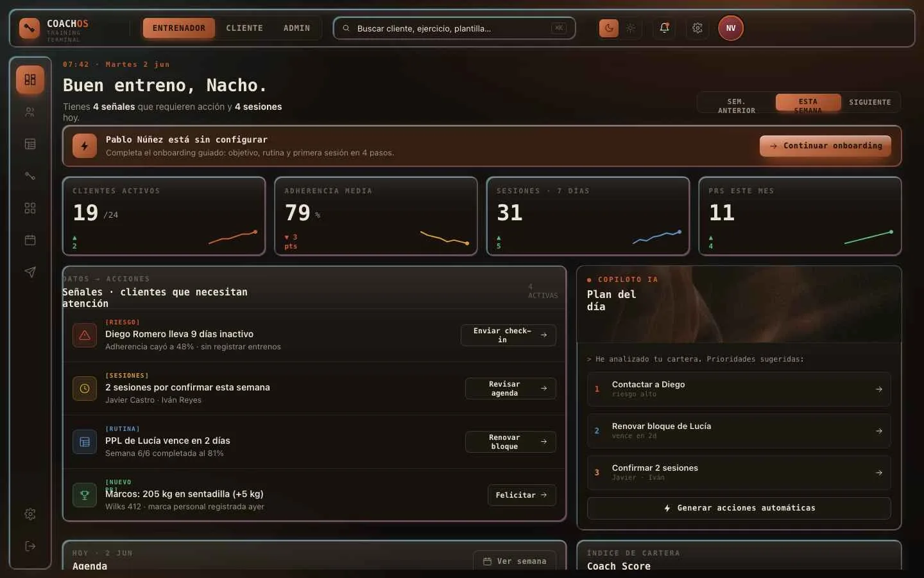The width and height of the screenshot is (924, 578).
Task: Expand the Contactar a Diego priority
Action: tap(739, 389)
